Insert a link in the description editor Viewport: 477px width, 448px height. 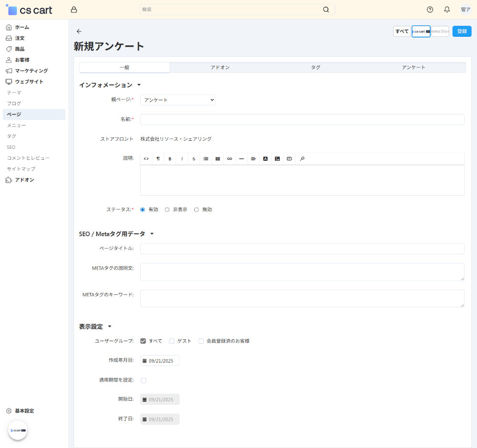coord(229,159)
